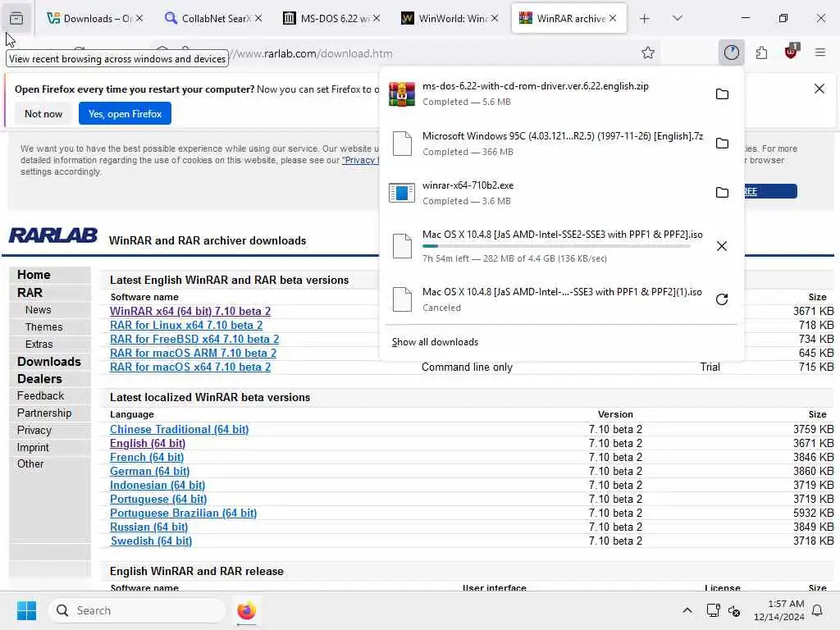This screenshot has height=630, width=840.
Task: Close the CollabNet Search tab
Action: click(x=258, y=18)
